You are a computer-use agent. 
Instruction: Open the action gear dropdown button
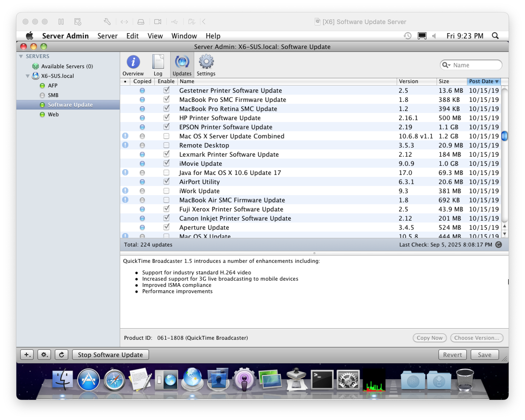pos(44,355)
